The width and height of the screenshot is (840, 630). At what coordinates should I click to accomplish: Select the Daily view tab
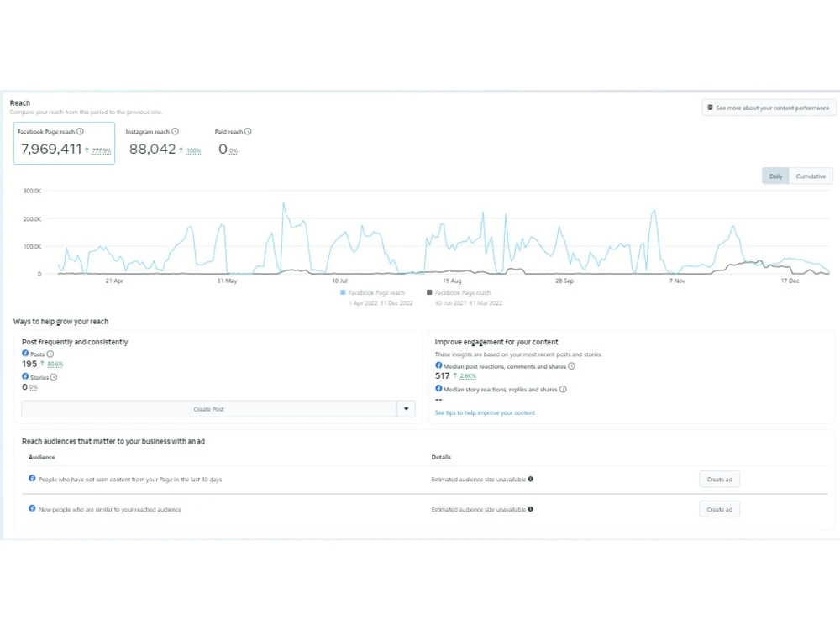point(775,176)
